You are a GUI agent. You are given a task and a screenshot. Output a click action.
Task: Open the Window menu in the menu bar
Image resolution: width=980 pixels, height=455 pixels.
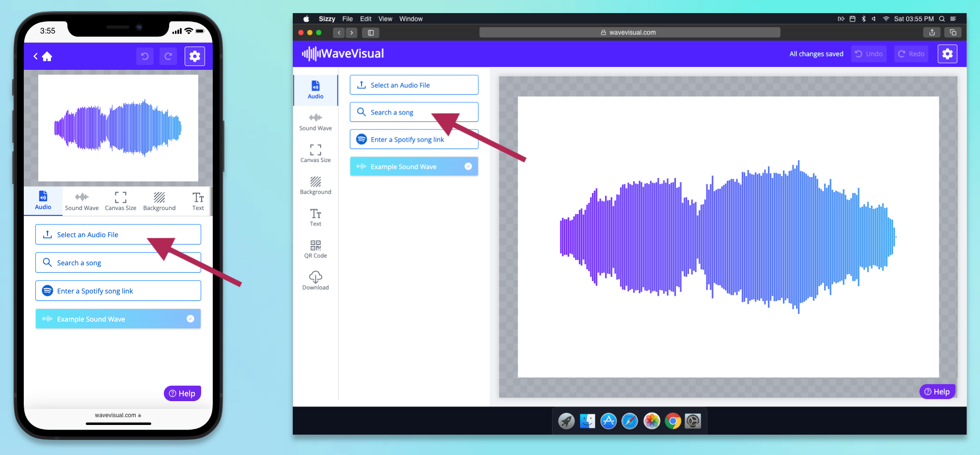pos(411,18)
